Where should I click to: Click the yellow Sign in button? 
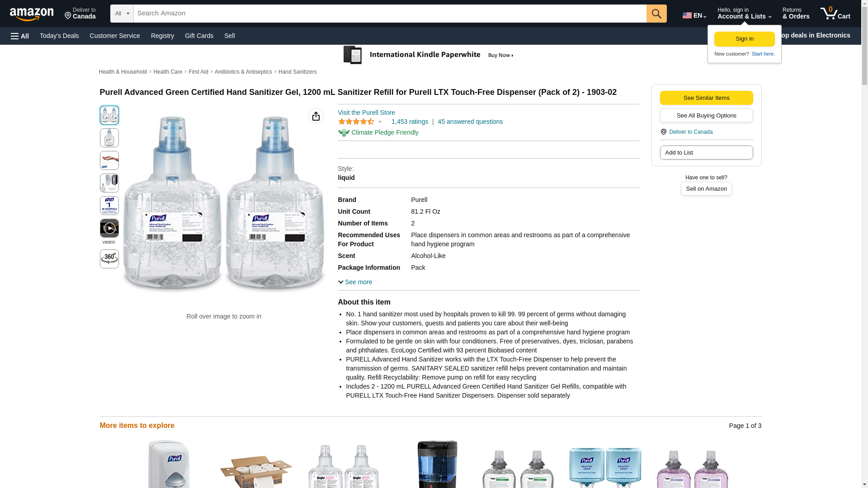pos(744,39)
